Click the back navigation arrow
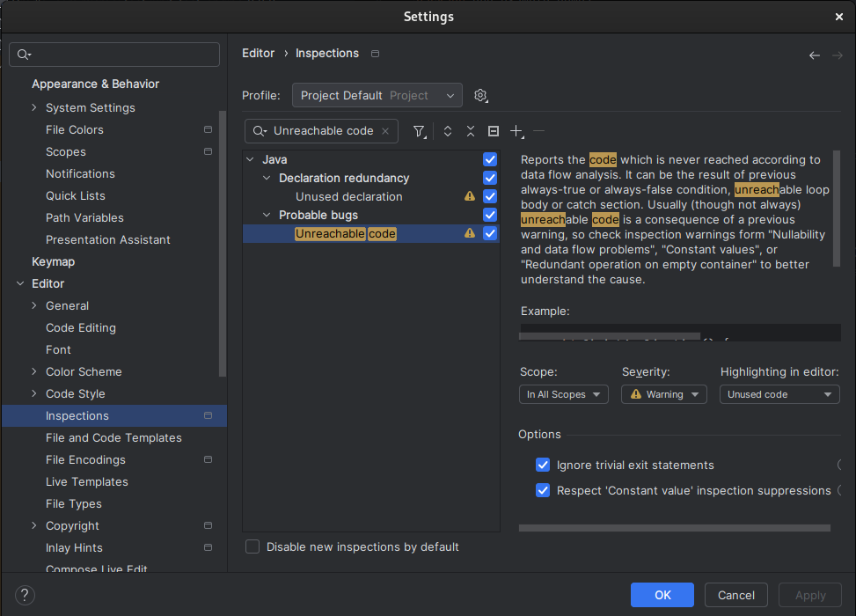 [x=815, y=55]
